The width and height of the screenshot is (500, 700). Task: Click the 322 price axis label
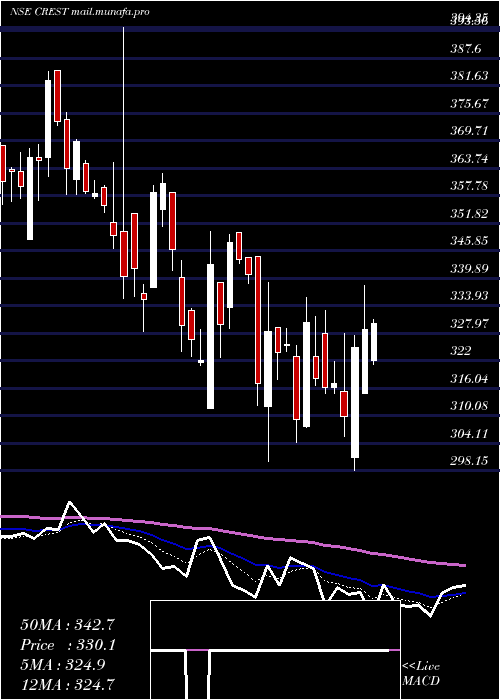(x=461, y=351)
